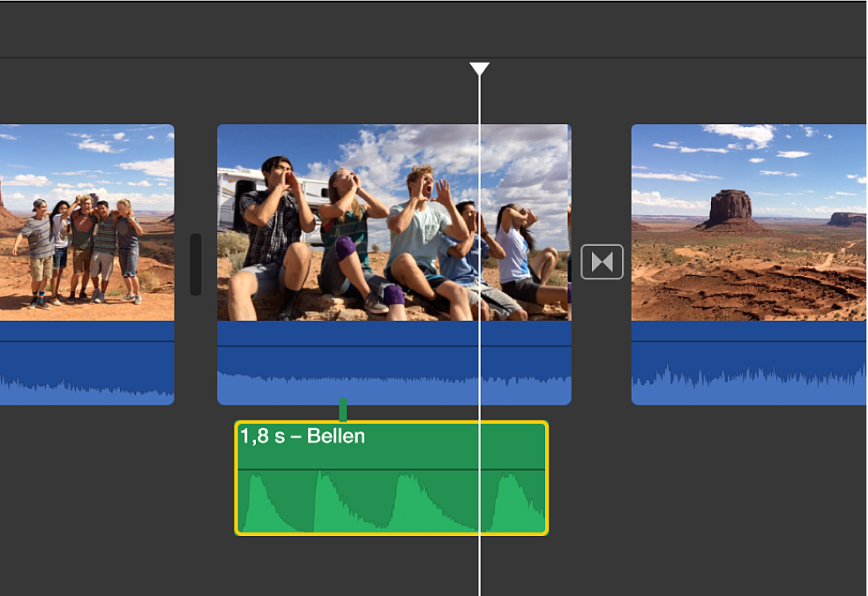Viewport: 868px width, 596px height.
Task: Click the right yellow edge of Bellen clip
Action: click(546, 478)
